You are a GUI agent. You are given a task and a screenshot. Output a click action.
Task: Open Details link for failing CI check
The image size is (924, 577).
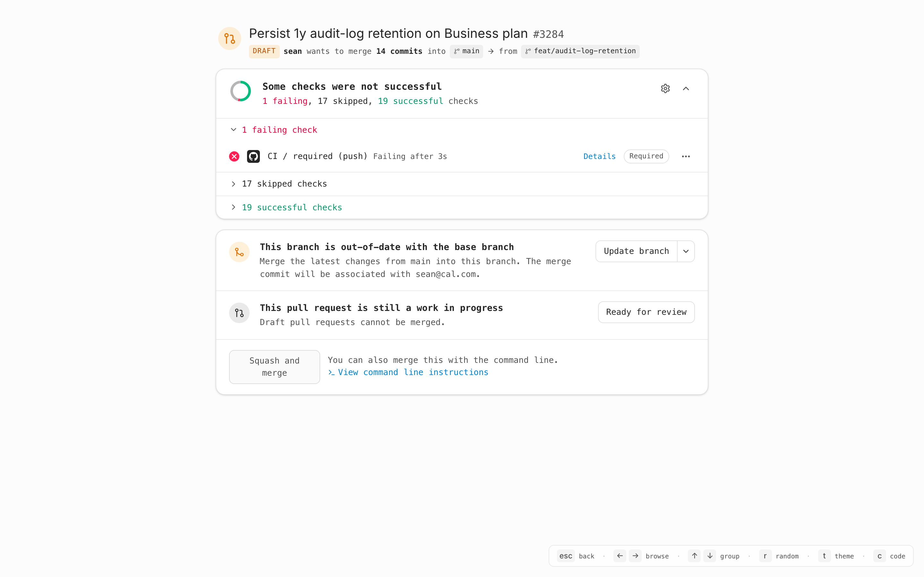599,156
